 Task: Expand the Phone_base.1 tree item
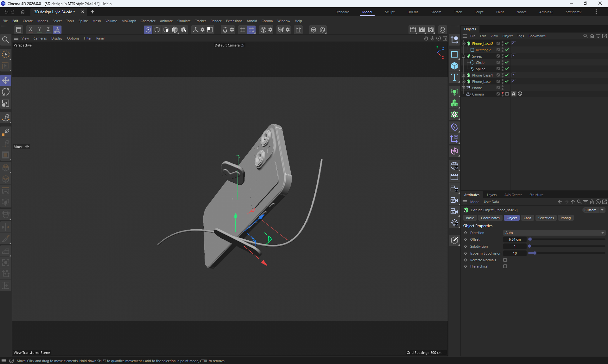pyautogui.click(x=463, y=75)
